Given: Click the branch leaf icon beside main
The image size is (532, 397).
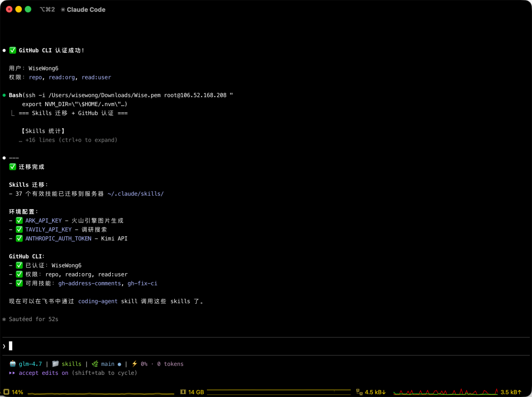Looking at the screenshot, I should pos(95,364).
